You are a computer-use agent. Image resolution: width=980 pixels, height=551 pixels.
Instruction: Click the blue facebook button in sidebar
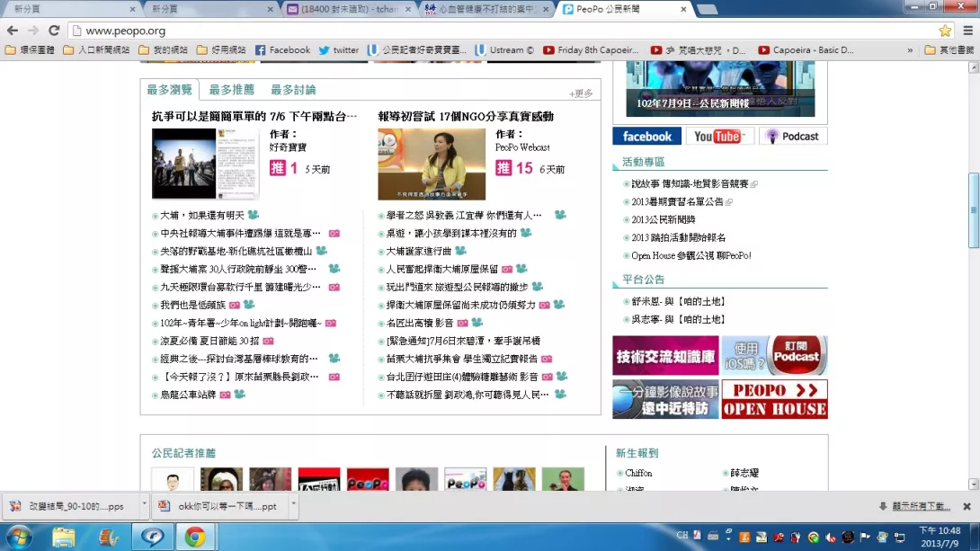tap(646, 137)
